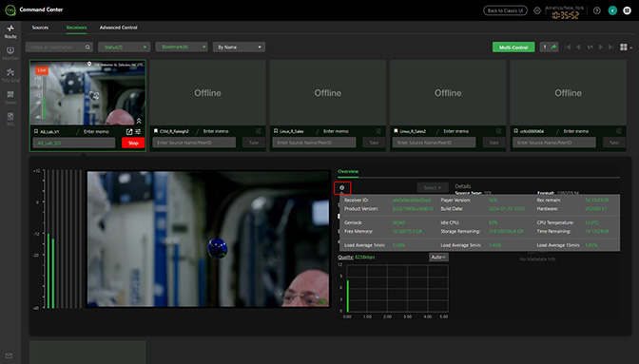Switch to the Advanced Control tab
Screen dimensions: 639x364
pyautogui.click(x=119, y=28)
